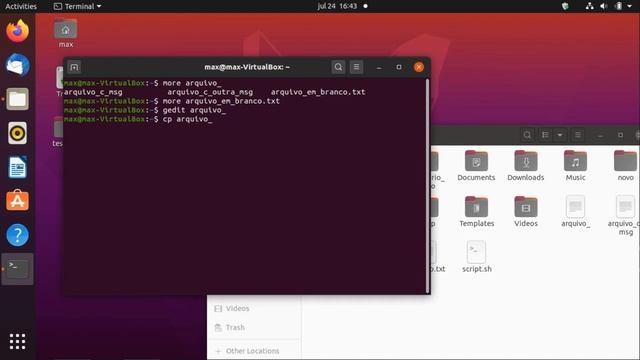
Task: Open the Downloads folder
Action: point(526,166)
